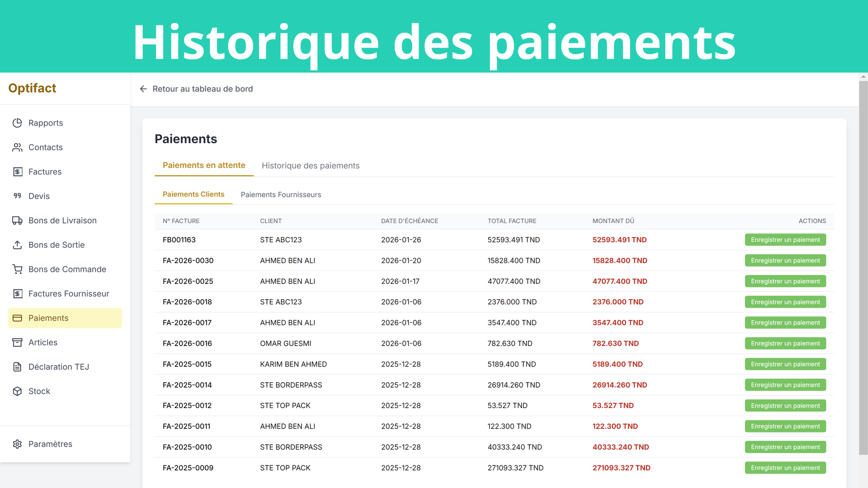Click the back arrow to dashboard
The width and height of the screenshot is (868, 488).
[143, 89]
